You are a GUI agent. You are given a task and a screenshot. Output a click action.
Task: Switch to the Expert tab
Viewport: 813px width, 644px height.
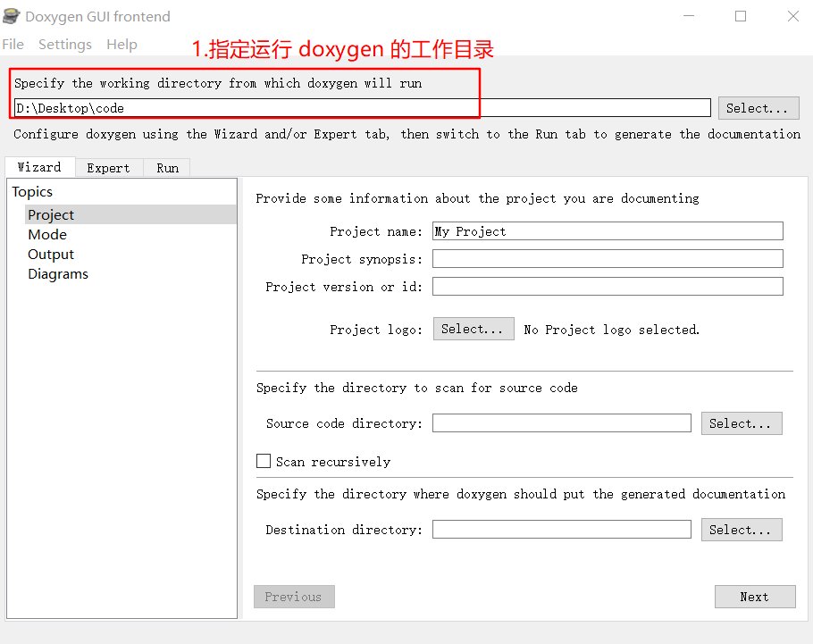click(109, 168)
